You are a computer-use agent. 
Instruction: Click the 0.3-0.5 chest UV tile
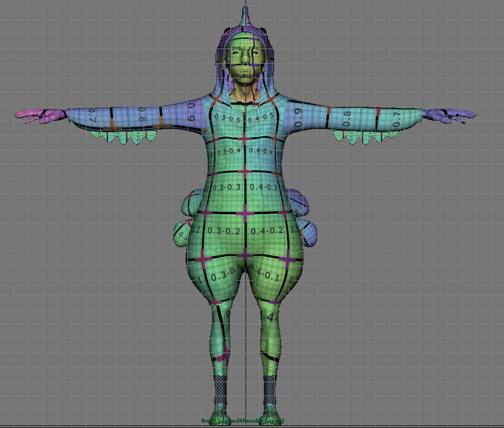pos(227,118)
